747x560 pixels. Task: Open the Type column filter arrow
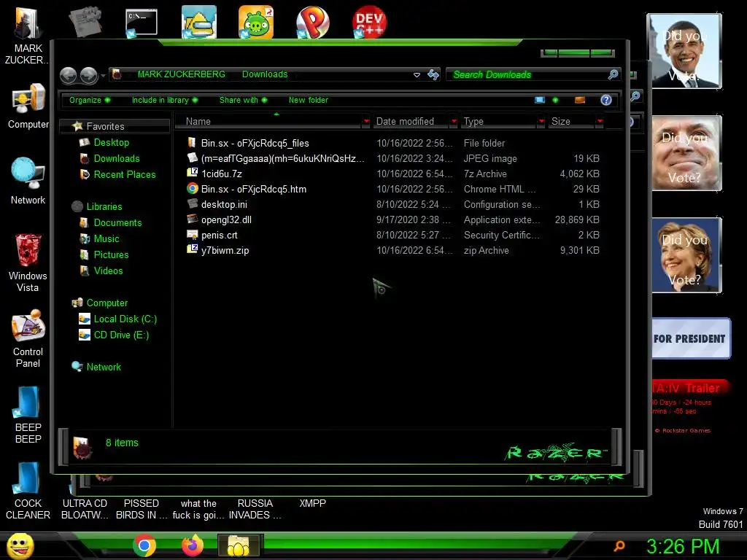[541, 122]
